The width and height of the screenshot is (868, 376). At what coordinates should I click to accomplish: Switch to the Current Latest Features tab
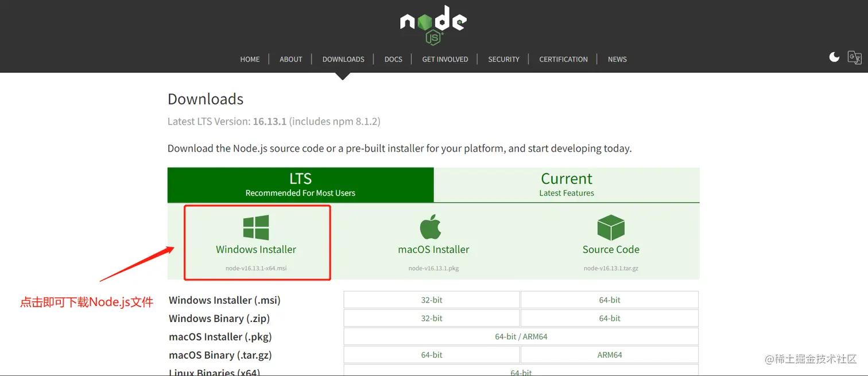click(567, 185)
